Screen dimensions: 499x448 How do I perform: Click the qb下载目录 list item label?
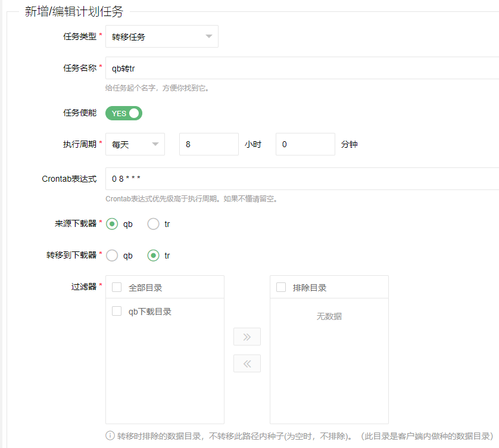(150, 312)
